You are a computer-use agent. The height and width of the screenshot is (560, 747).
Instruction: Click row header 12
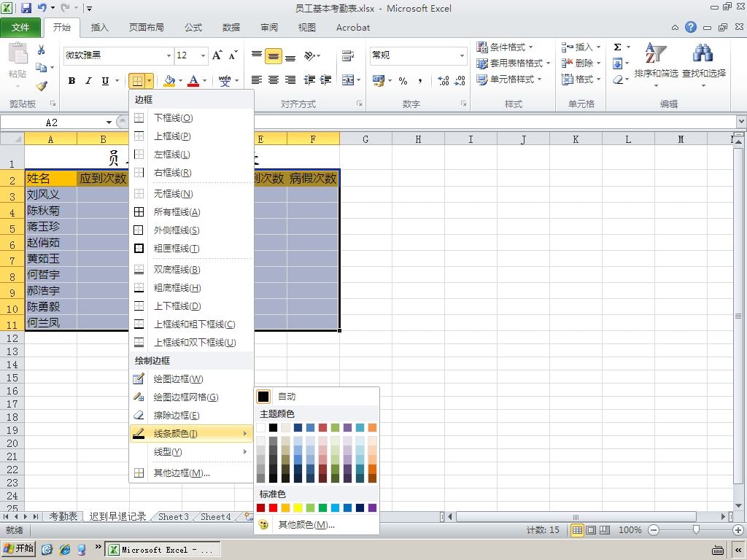click(x=12, y=338)
